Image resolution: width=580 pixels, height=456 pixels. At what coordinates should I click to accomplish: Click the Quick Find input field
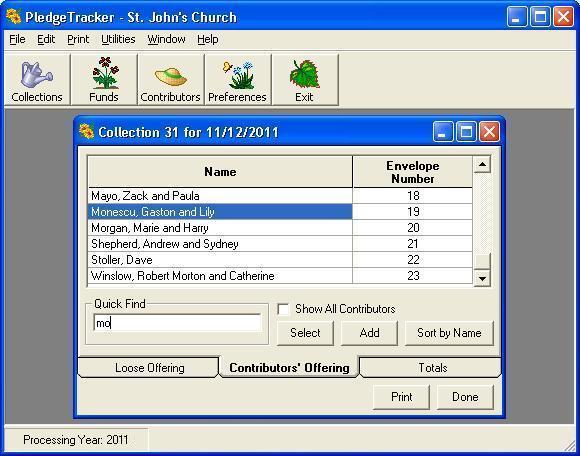[x=177, y=323]
